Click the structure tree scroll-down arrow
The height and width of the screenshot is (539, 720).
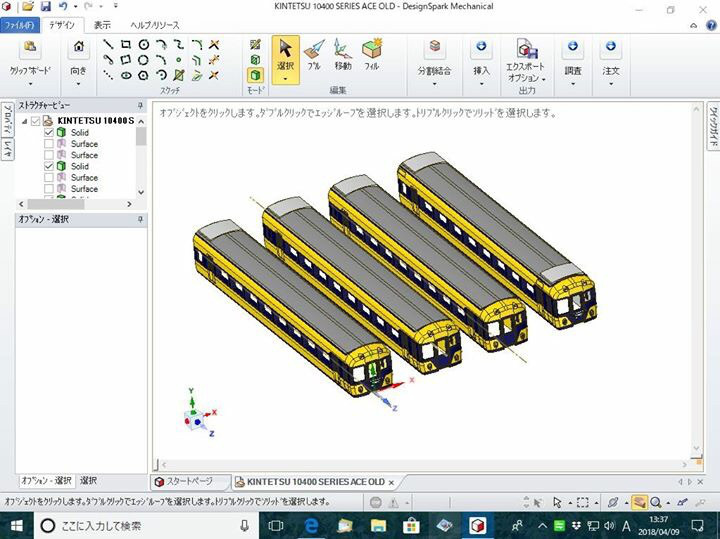pyautogui.click(x=141, y=192)
